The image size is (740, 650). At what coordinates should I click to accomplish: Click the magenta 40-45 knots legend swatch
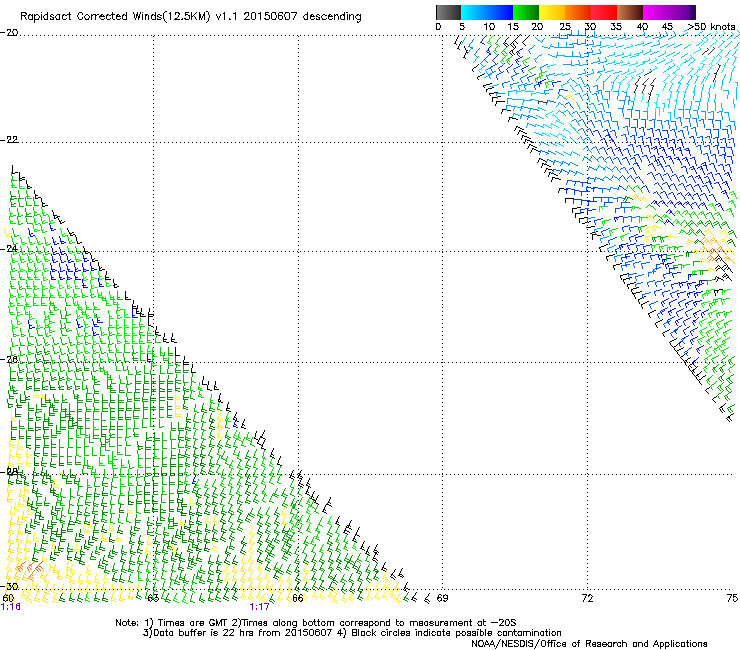click(x=656, y=12)
